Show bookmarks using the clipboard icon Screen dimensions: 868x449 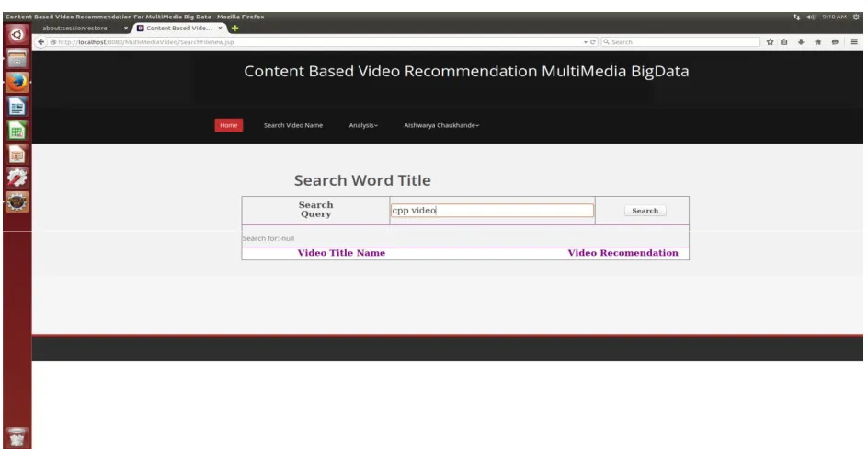(x=784, y=42)
